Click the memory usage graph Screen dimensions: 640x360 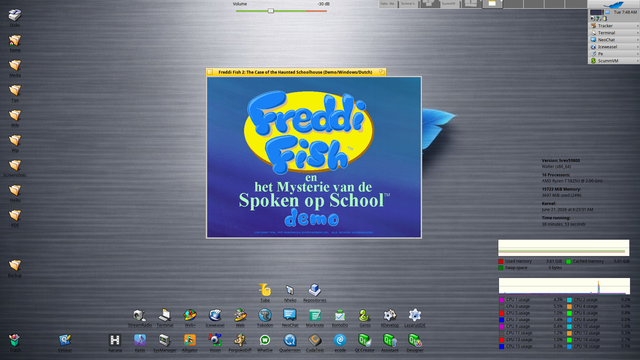[564, 248]
